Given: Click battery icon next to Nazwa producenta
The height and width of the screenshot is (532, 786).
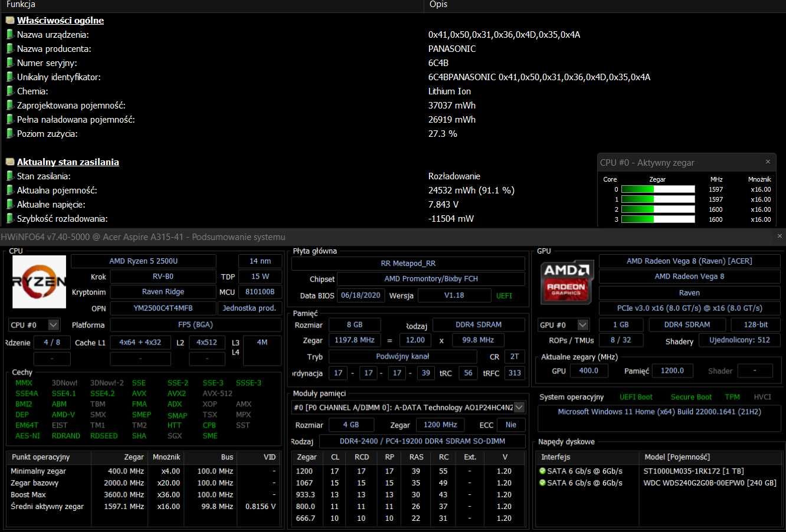Looking at the screenshot, I should [x=10, y=48].
